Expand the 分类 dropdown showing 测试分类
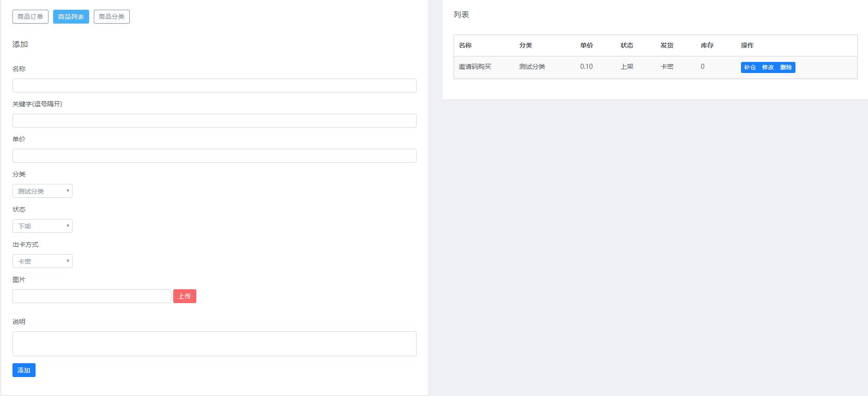The width and height of the screenshot is (868, 396). pyautogui.click(x=42, y=191)
